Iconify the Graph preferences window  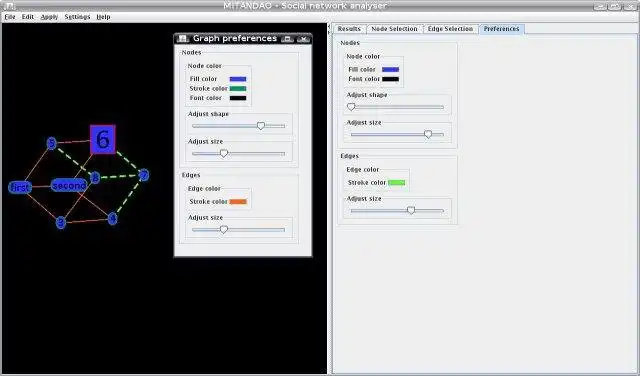point(287,39)
